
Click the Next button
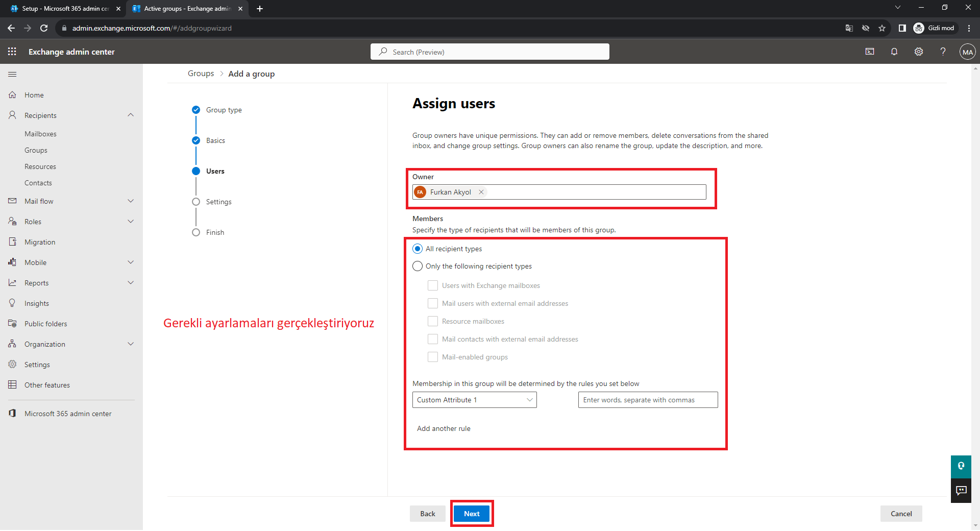pyautogui.click(x=472, y=514)
